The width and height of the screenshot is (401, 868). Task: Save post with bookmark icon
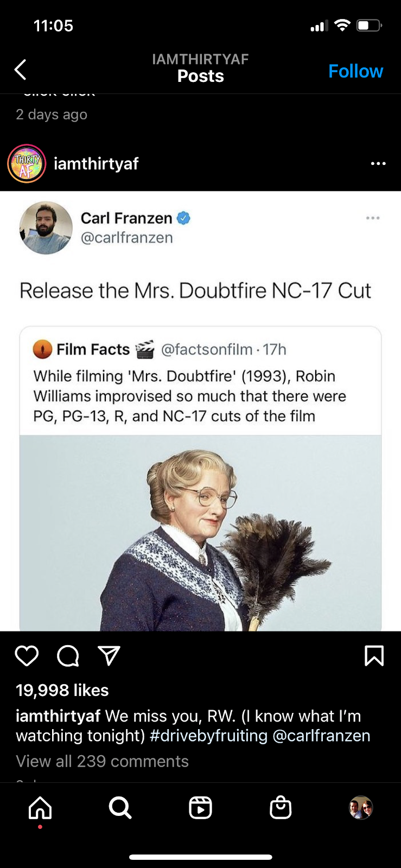(374, 656)
